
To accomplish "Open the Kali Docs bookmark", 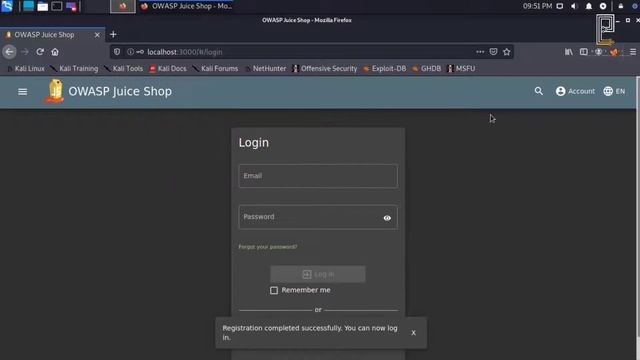I will click(168, 69).
